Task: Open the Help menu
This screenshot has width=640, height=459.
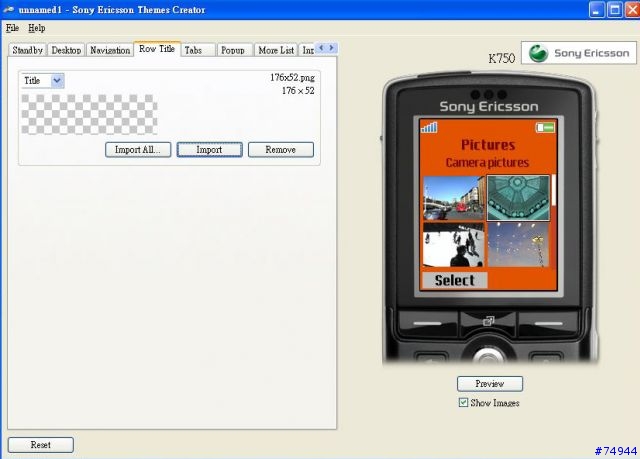Action: click(36, 28)
